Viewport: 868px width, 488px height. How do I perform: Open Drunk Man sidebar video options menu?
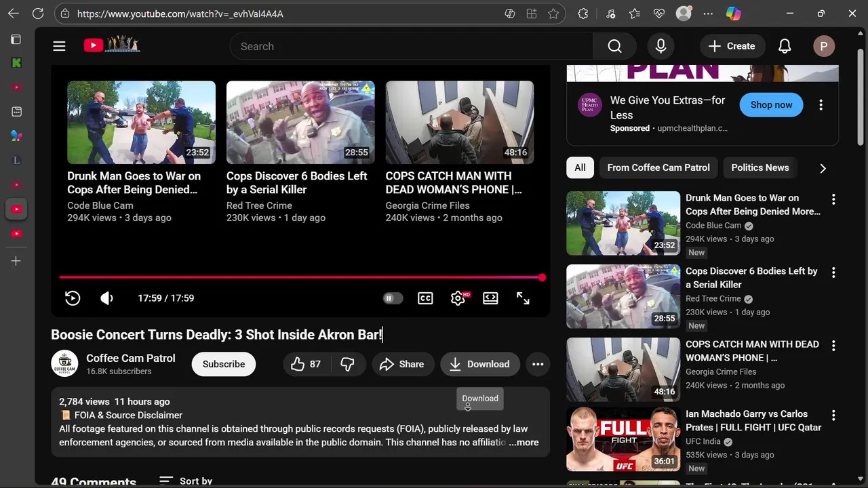point(833,199)
